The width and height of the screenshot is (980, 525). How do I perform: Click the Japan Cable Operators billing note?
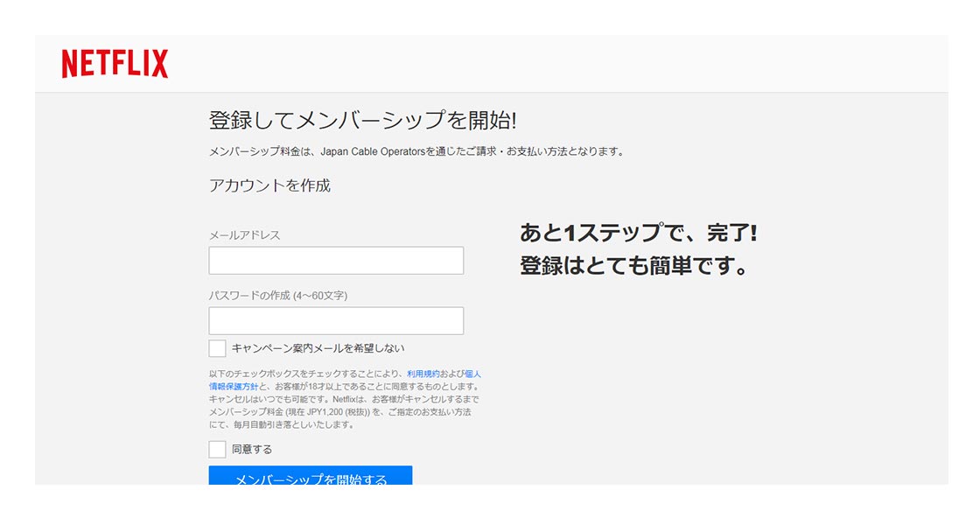pyautogui.click(x=416, y=151)
